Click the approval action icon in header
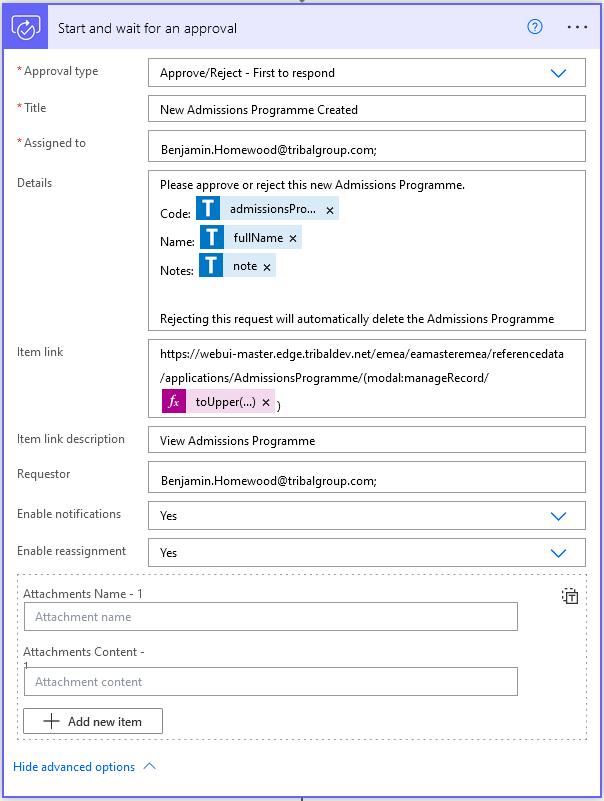Viewport: 604px width, 801px height. click(25, 27)
